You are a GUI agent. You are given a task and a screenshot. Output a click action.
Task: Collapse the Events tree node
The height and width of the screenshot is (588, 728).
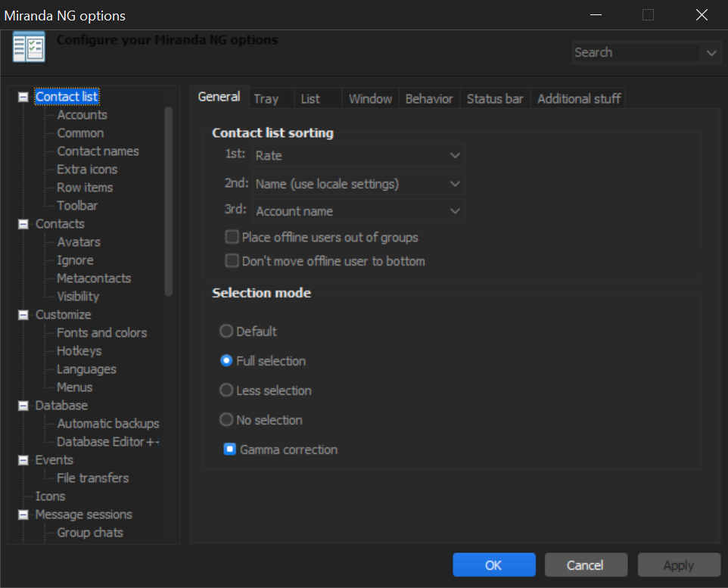(x=23, y=460)
